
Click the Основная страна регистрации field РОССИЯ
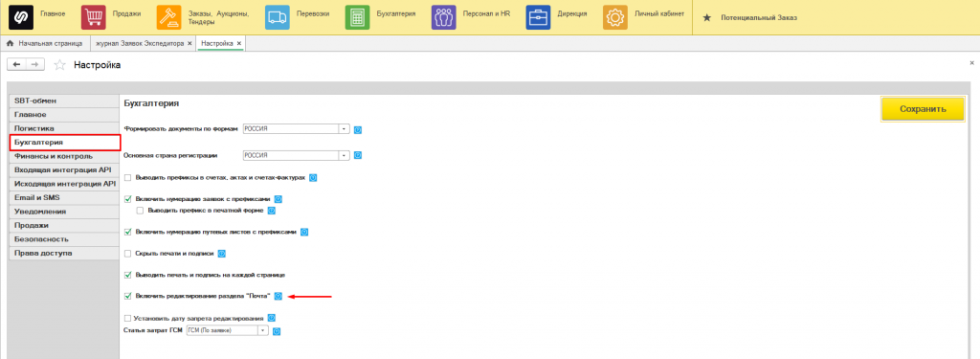click(290, 155)
